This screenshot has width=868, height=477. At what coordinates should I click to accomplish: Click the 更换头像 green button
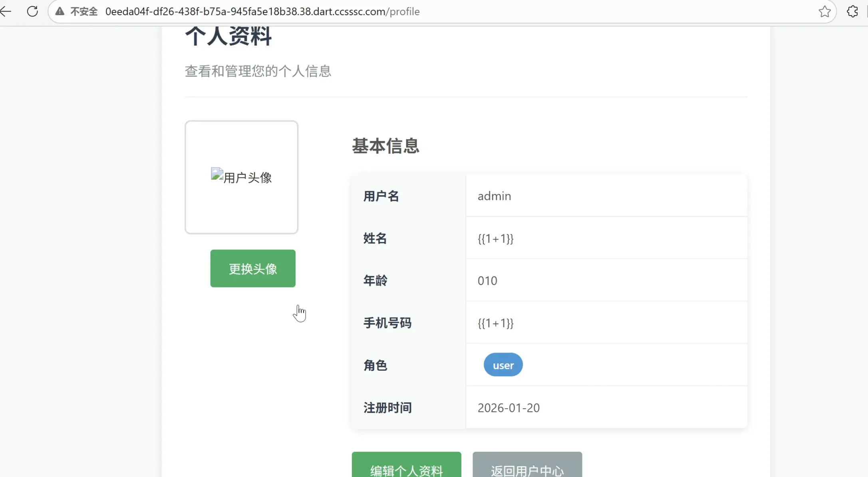coord(252,268)
